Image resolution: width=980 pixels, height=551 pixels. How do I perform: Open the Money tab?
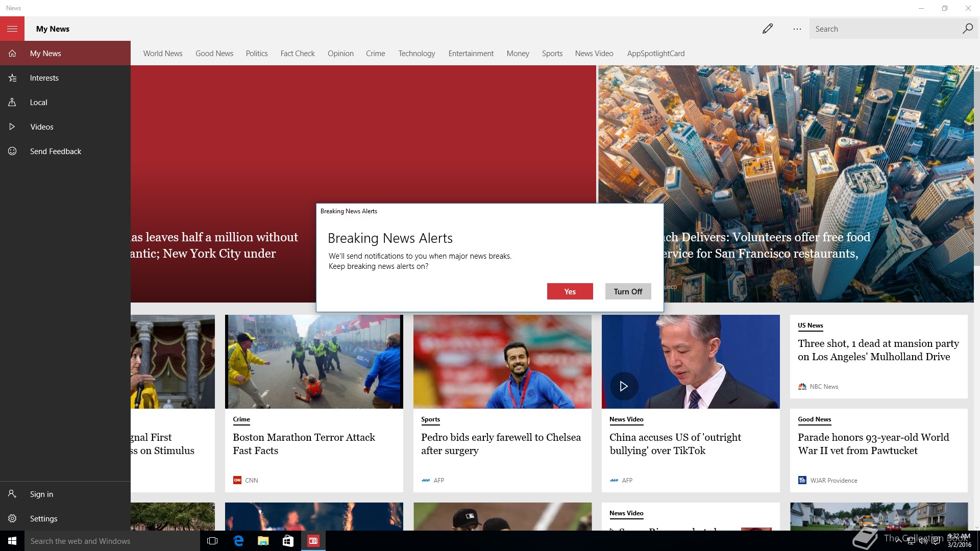pyautogui.click(x=518, y=53)
